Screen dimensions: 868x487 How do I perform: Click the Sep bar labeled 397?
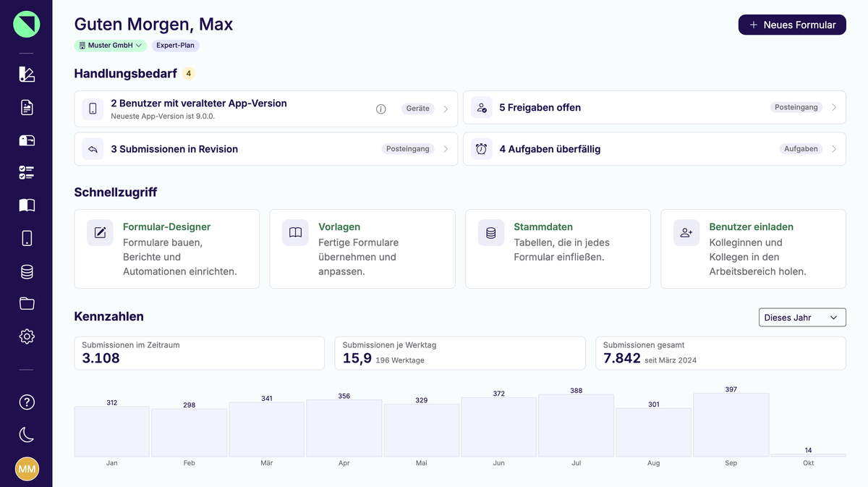click(x=731, y=425)
